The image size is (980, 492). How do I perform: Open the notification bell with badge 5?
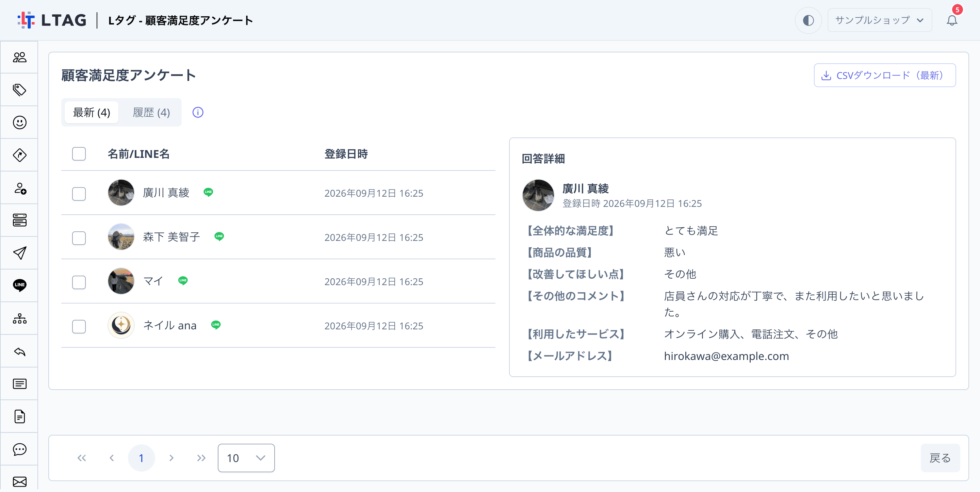(x=952, y=20)
